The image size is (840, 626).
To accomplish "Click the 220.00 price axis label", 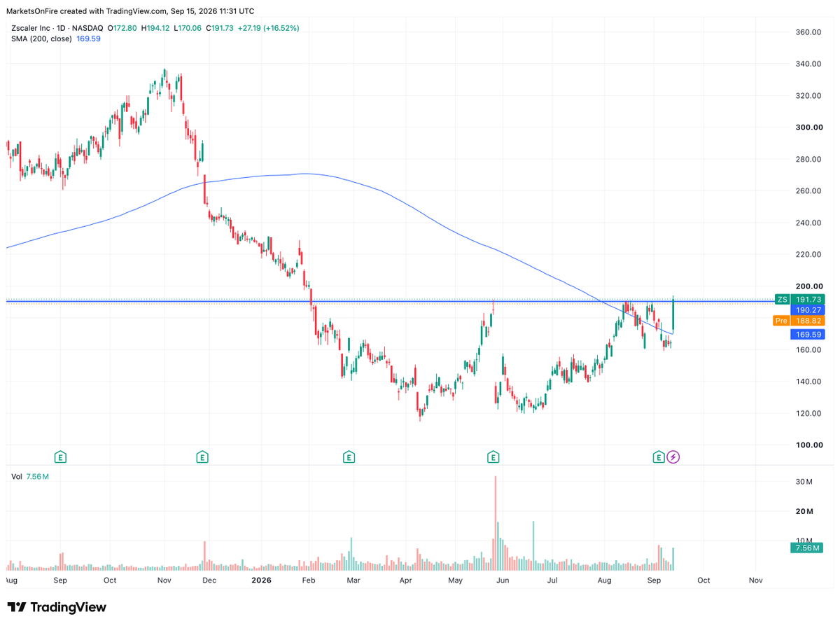I will (808, 254).
